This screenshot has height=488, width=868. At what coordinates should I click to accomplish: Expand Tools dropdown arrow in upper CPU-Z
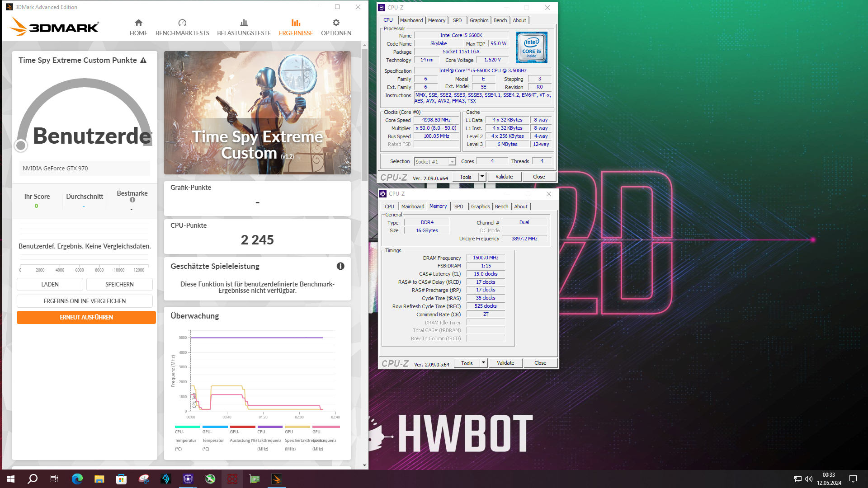pyautogui.click(x=482, y=177)
